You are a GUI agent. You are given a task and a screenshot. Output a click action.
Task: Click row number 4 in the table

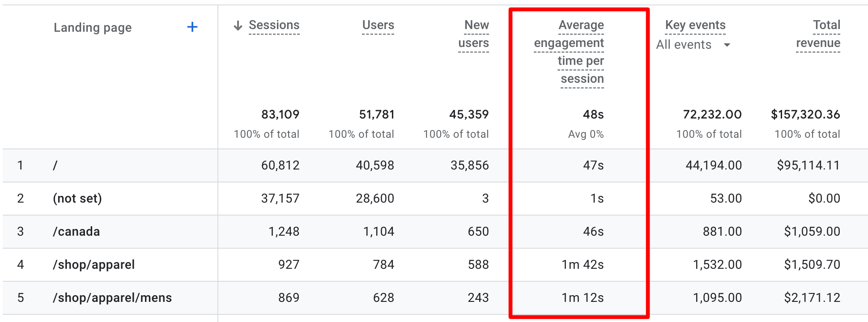pyautogui.click(x=21, y=264)
